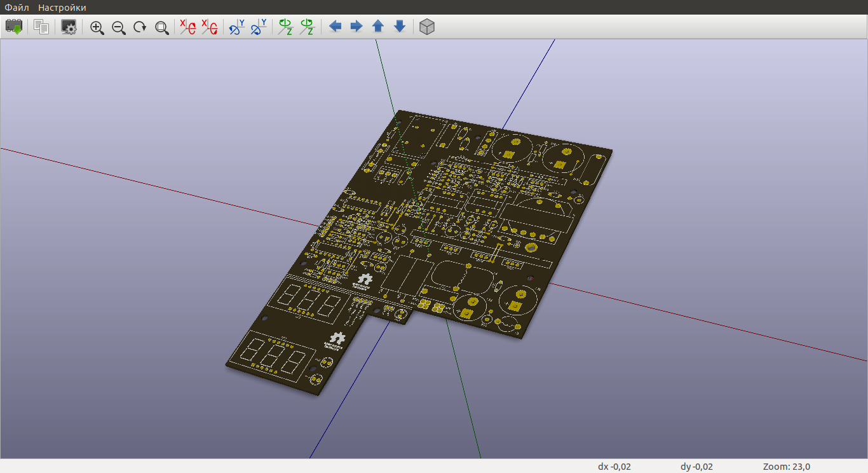Click the Reload board icon

14,27
